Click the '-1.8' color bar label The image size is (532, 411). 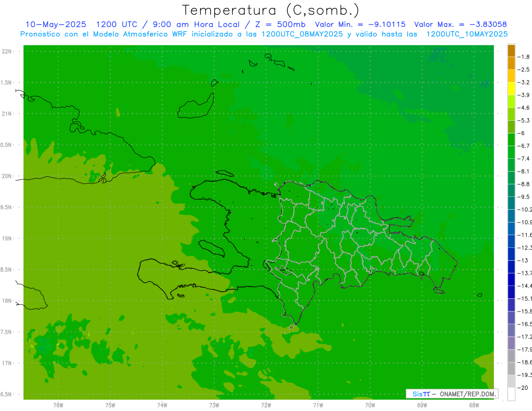(524, 57)
